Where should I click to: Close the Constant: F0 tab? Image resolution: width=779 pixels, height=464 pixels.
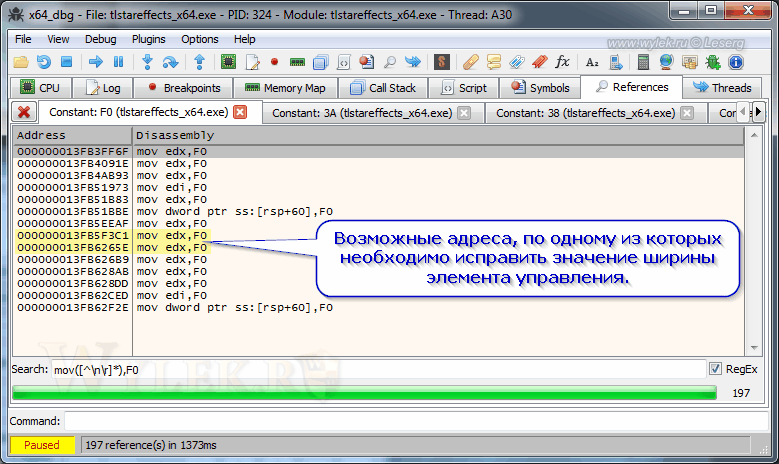click(x=240, y=112)
